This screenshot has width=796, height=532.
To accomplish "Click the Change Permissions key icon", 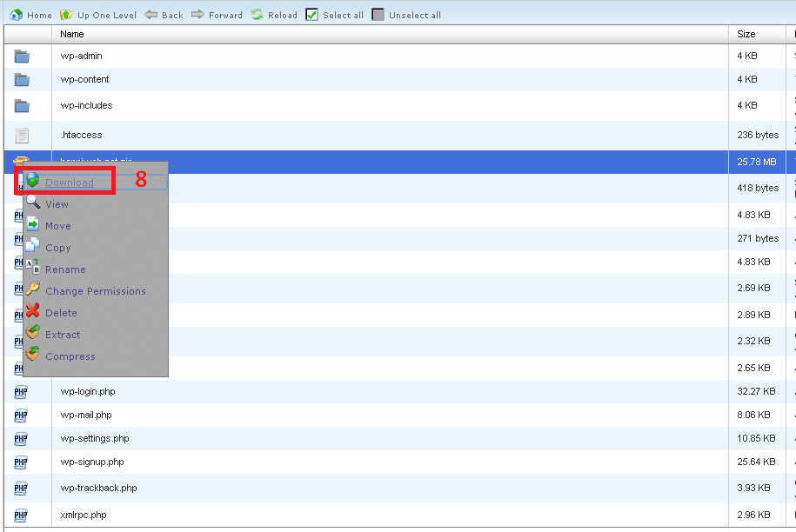I will 33,290.
